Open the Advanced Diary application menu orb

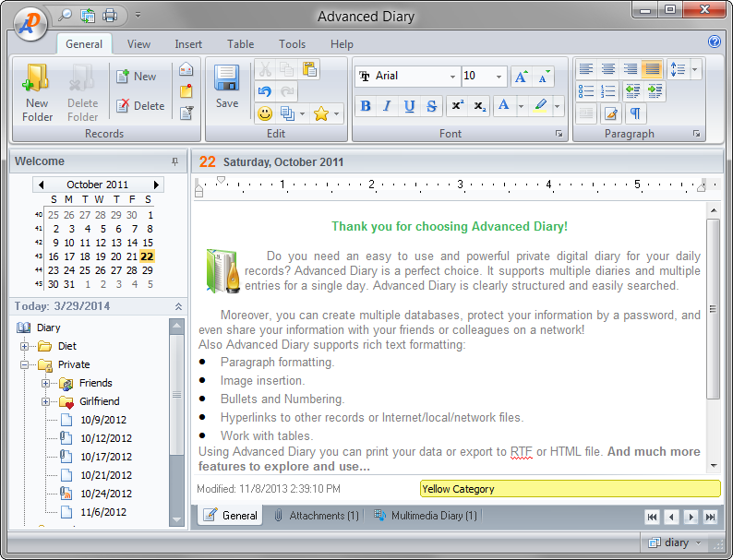pos(30,22)
